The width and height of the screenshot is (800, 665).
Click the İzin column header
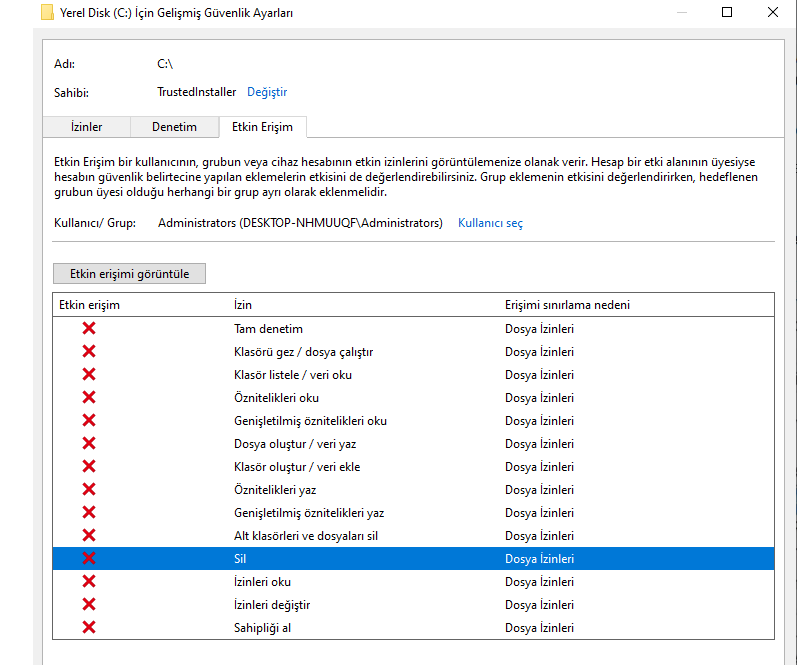243,305
